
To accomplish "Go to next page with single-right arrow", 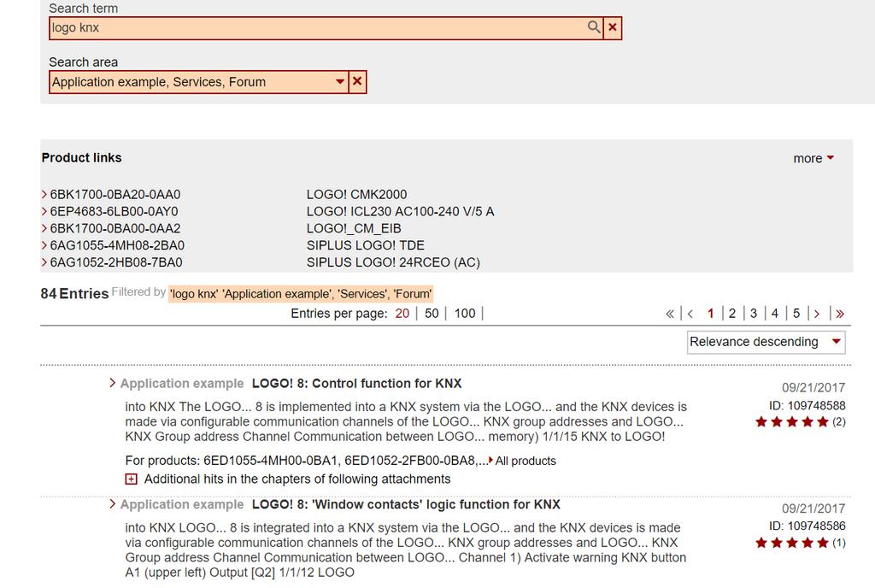I will (x=817, y=314).
